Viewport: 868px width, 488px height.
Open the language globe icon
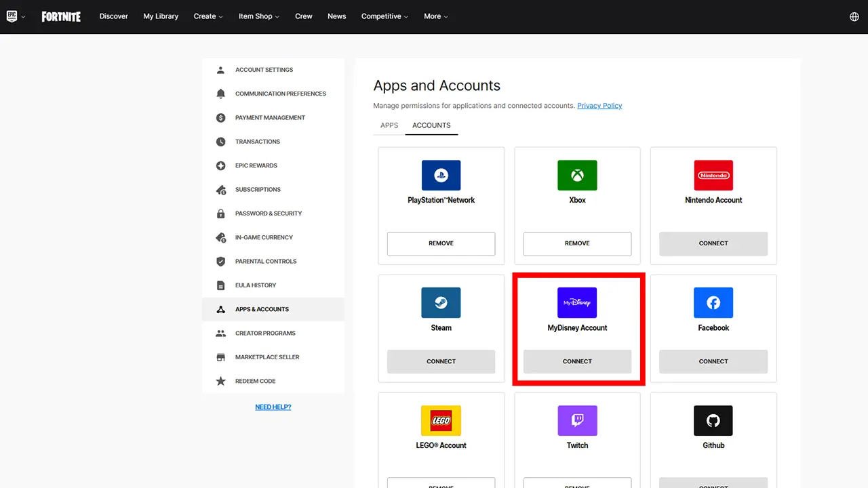coord(854,17)
